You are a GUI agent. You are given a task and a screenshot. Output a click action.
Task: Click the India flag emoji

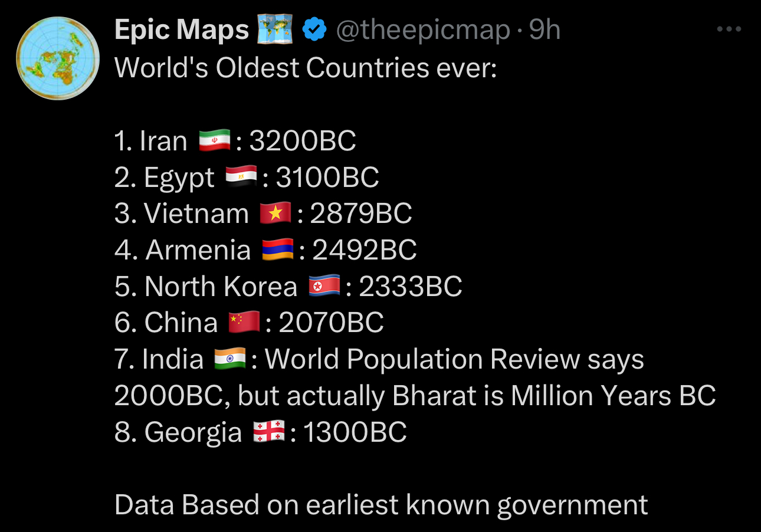click(x=229, y=360)
